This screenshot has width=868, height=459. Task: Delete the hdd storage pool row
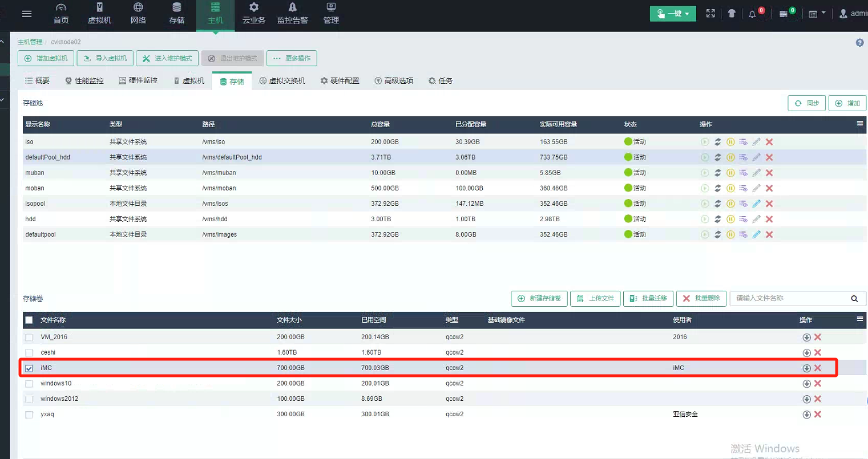point(769,219)
